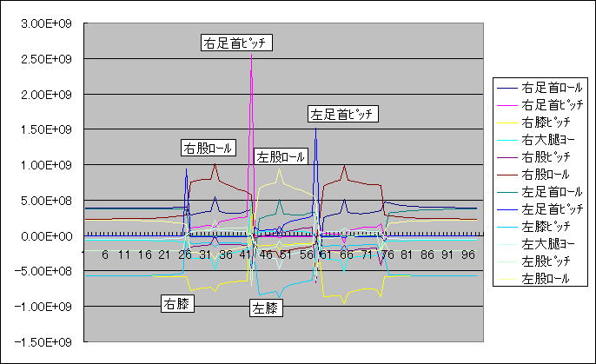
Task: Click the x-axis label 51
Action: [x=286, y=255]
